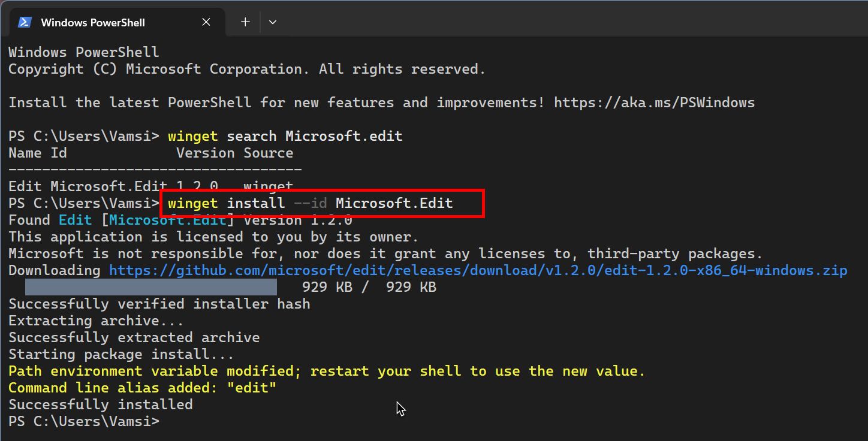Click "Successfully extracted archive" line
The height and width of the screenshot is (441, 868).
[134, 337]
